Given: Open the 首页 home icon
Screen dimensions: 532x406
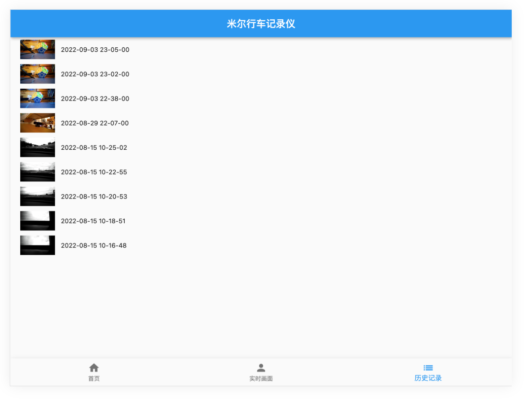Looking at the screenshot, I should 94,367.
